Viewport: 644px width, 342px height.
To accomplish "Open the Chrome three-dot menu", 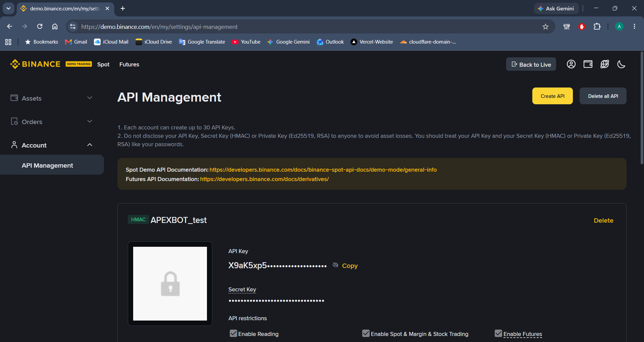I will click(x=634, y=26).
